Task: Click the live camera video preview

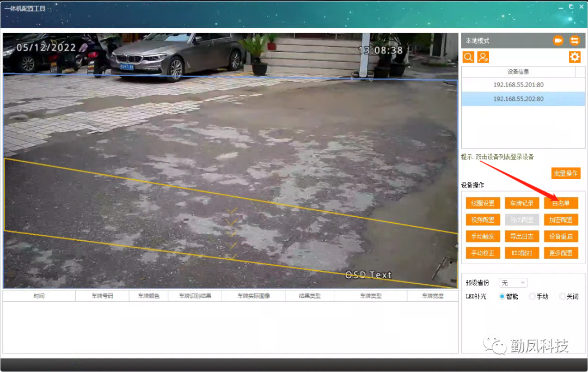Action: 230,161
